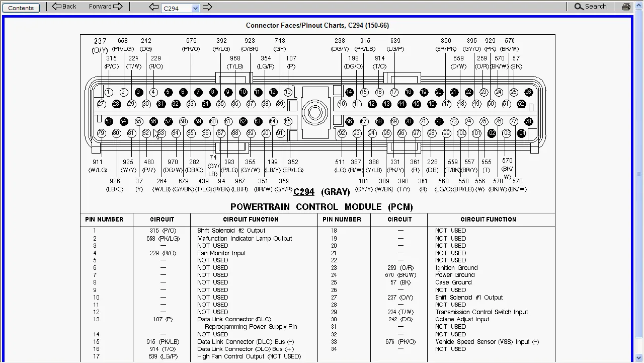Select circuit '237 (O/Y)' table cell
The width and height of the screenshot is (644, 363).
coord(400,298)
